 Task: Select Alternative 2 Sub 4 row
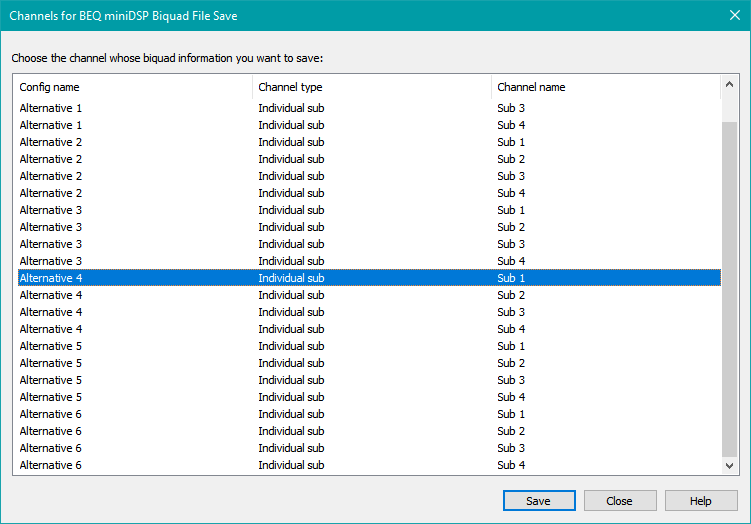click(x=369, y=193)
